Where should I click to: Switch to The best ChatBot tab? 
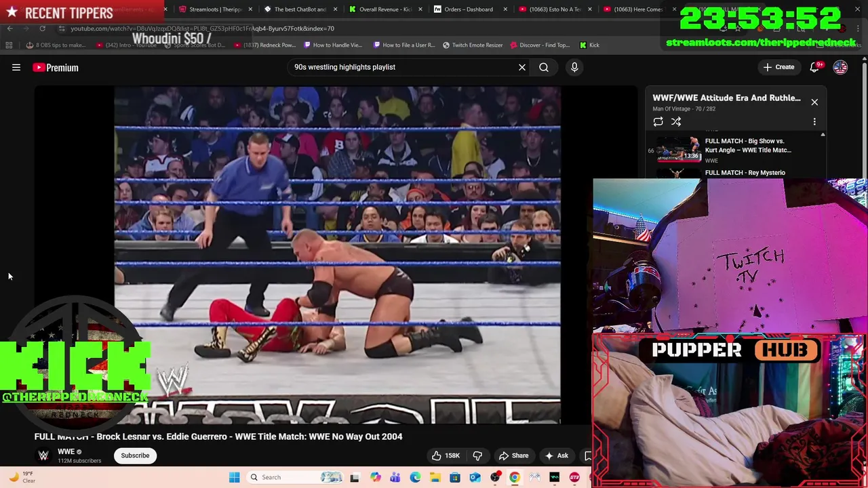(296, 9)
